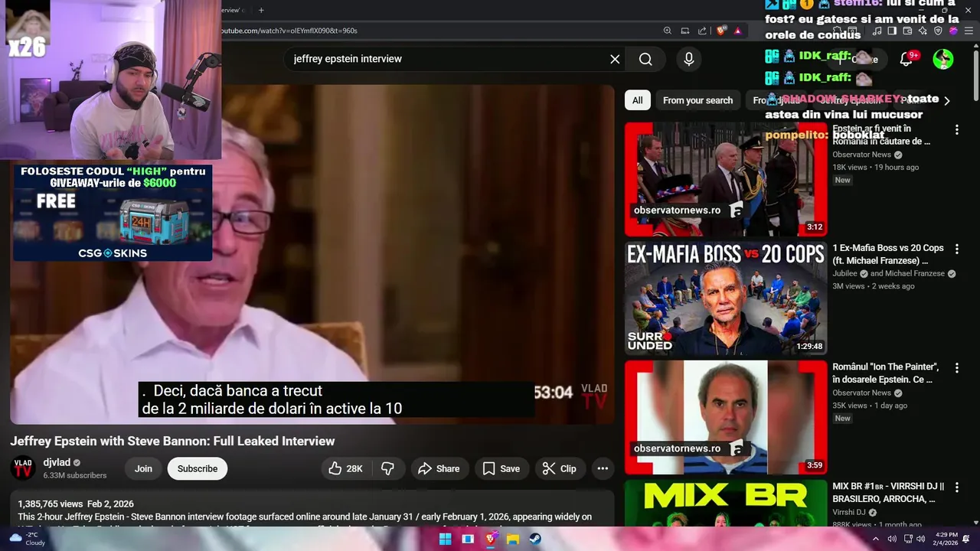Viewport: 980px width, 551px height.
Task: Open options for Observator News Epstein Romania video
Action: coord(956,130)
